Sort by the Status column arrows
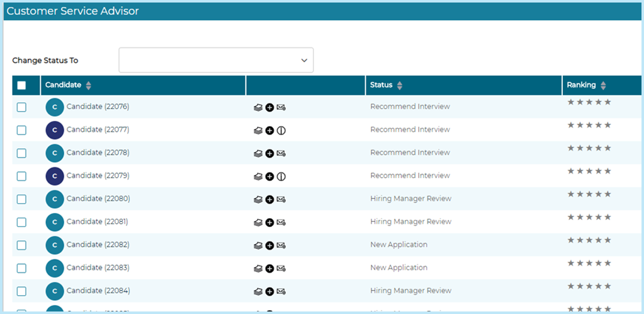Screen dimensions: 644x314 point(400,86)
